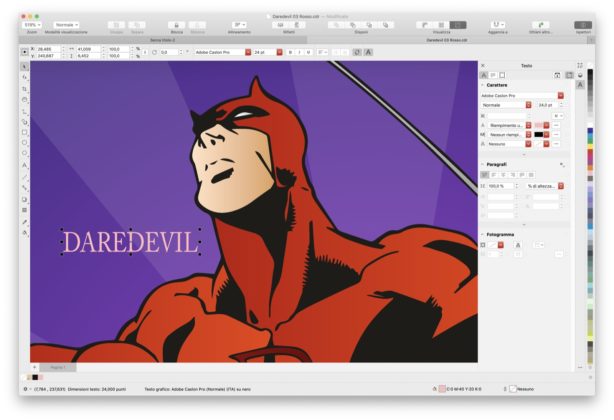Screen dimensions: 614x420
Task: Click the black background fill color swatch
Action: pyautogui.click(x=538, y=135)
